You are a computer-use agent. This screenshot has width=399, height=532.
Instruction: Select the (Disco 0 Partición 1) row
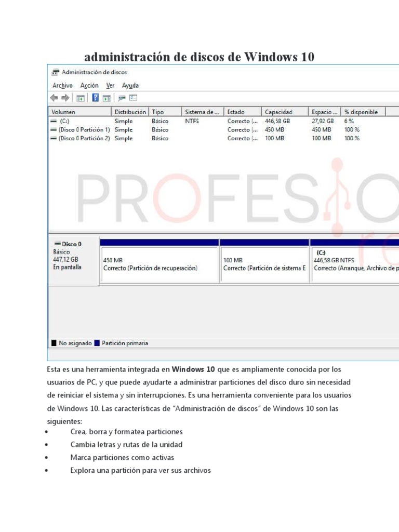point(205,129)
